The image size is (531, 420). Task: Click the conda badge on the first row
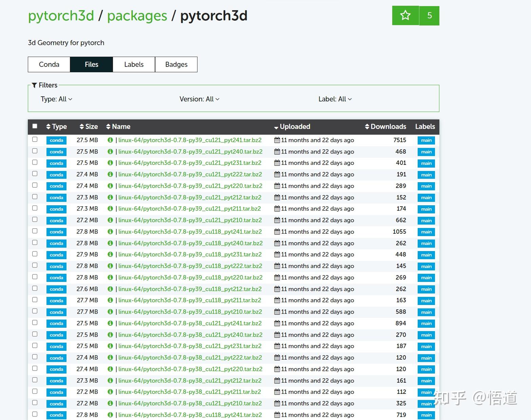tap(56, 140)
